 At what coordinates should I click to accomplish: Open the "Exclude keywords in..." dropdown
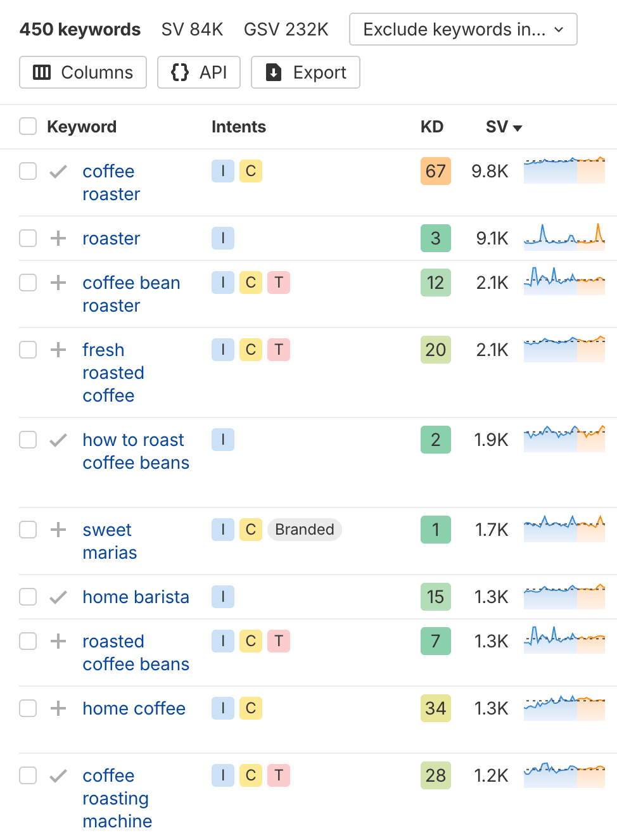[x=462, y=29]
